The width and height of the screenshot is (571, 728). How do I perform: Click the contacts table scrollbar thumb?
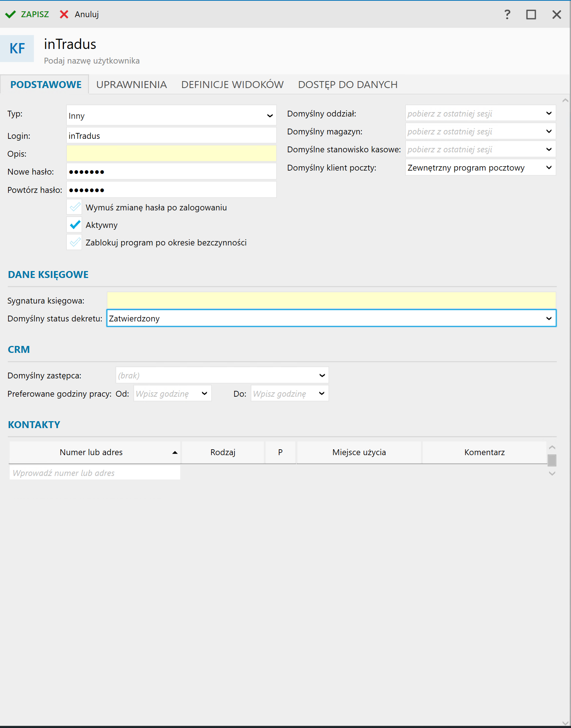552,460
